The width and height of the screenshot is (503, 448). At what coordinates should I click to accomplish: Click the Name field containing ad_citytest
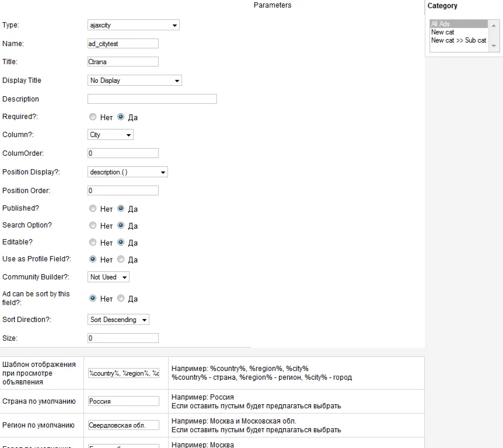pos(123,44)
